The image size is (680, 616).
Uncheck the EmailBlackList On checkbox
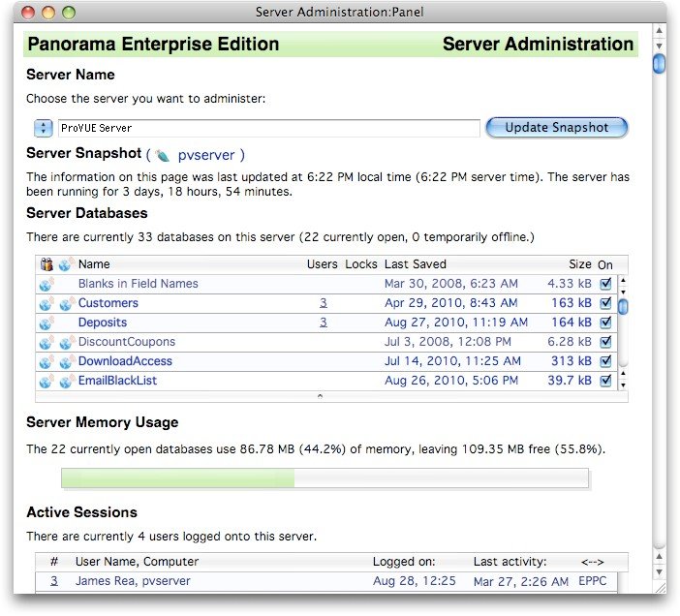coord(605,381)
